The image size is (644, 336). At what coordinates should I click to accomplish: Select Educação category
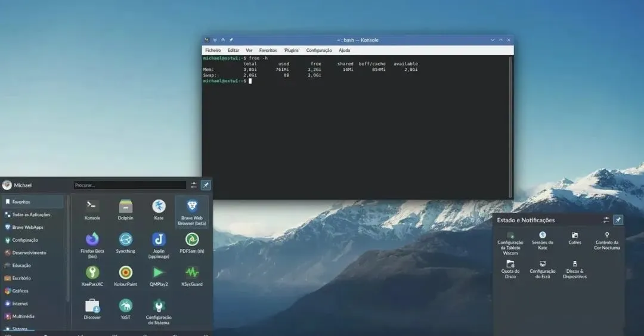33,266
